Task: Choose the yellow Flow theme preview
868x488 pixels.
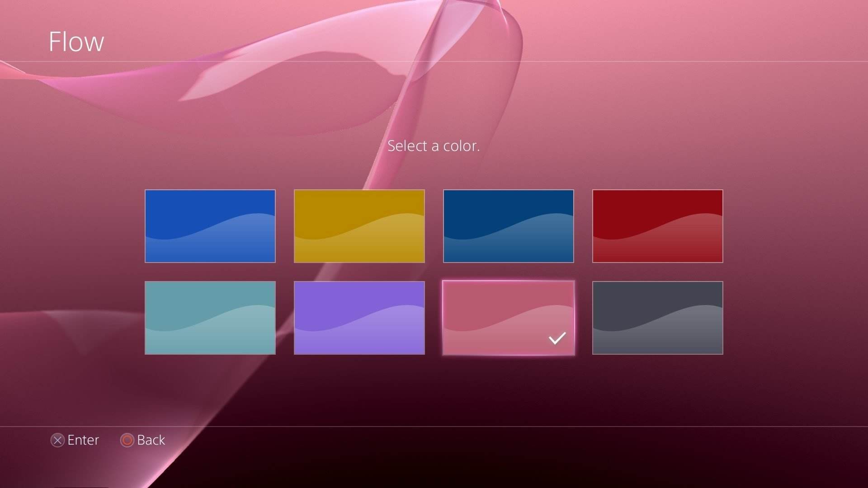Action: [x=359, y=226]
